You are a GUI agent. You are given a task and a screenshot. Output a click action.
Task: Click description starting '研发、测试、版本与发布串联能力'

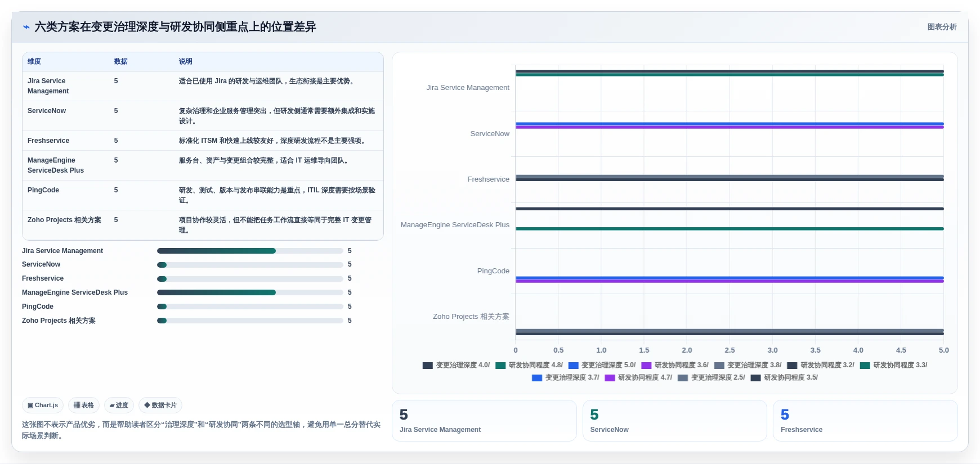point(277,195)
